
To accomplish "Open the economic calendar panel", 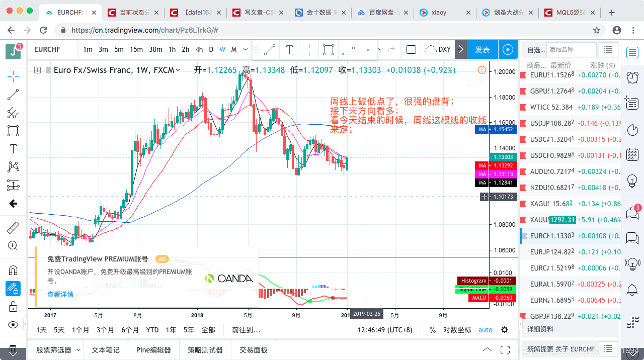I will pyautogui.click(x=632, y=154).
